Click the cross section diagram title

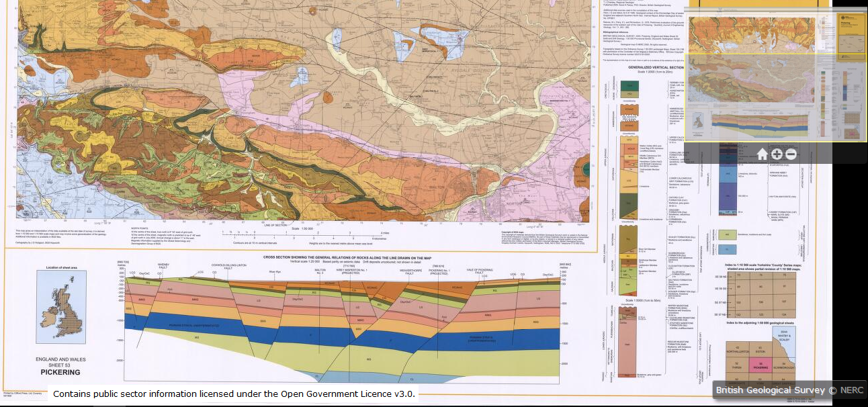tap(347, 257)
